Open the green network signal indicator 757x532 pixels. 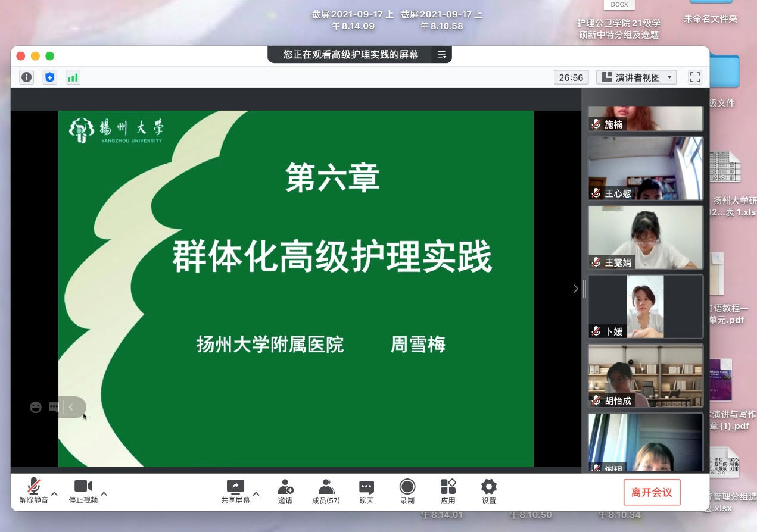pos(73,77)
